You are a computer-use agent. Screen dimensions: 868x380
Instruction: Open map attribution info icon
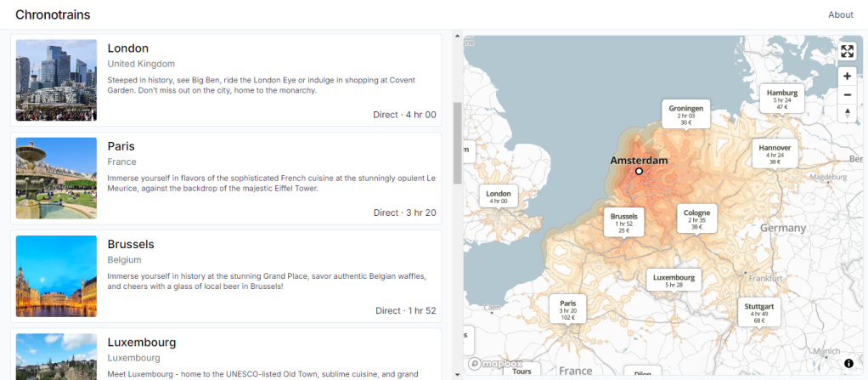[x=848, y=363]
